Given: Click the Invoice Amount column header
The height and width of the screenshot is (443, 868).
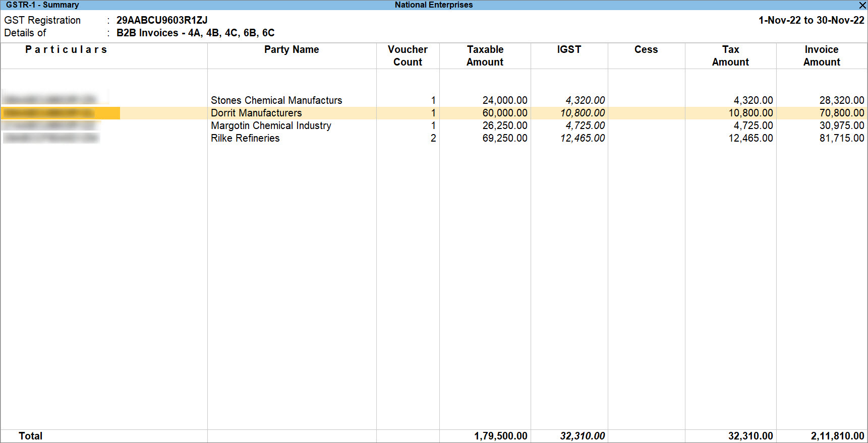Looking at the screenshot, I should pos(822,55).
